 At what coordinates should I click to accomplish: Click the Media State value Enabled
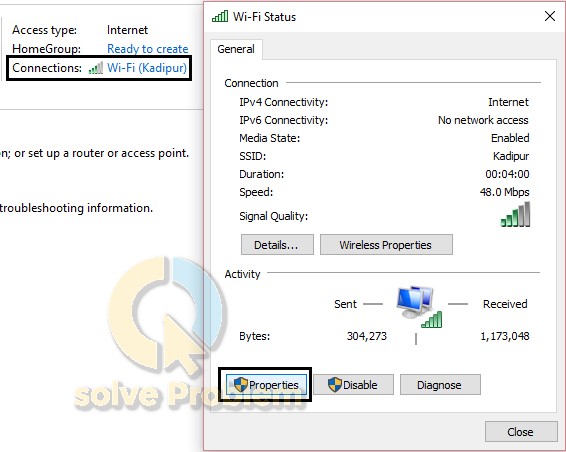click(510, 138)
